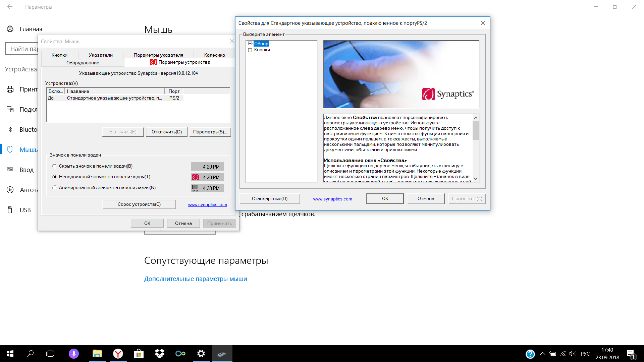Open the taskbar search magnifier
The width and height of the screenshot is (644, 362).
(30, 354)
